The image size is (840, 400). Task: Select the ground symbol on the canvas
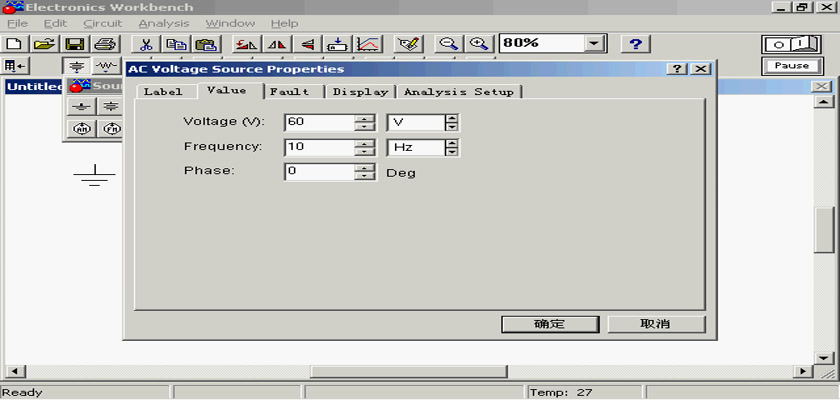pyautogui.click(x=94, y=176)
